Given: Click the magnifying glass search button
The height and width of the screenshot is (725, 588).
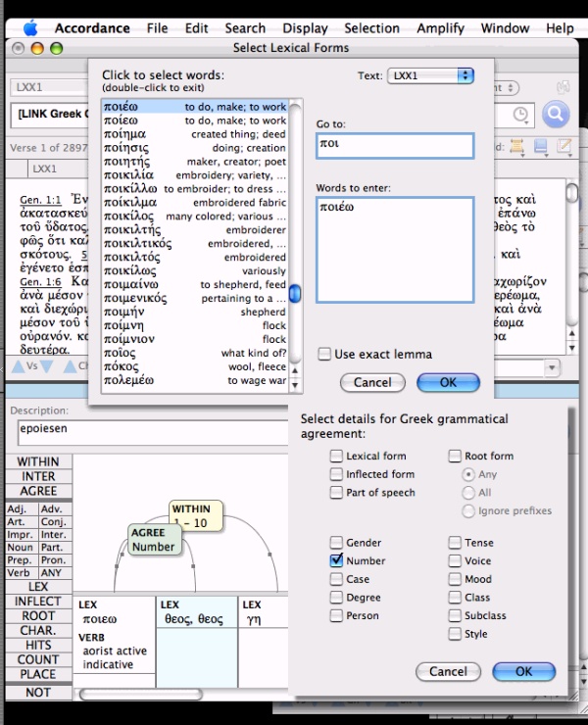Looking at the screenshot, I should (556, 114).
